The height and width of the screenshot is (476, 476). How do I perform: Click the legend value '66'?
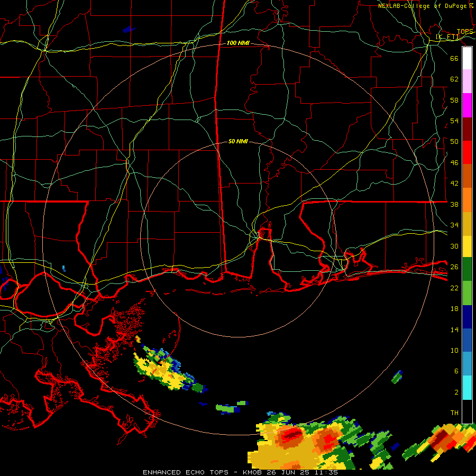pyautogui.click(x=454, y=58)
